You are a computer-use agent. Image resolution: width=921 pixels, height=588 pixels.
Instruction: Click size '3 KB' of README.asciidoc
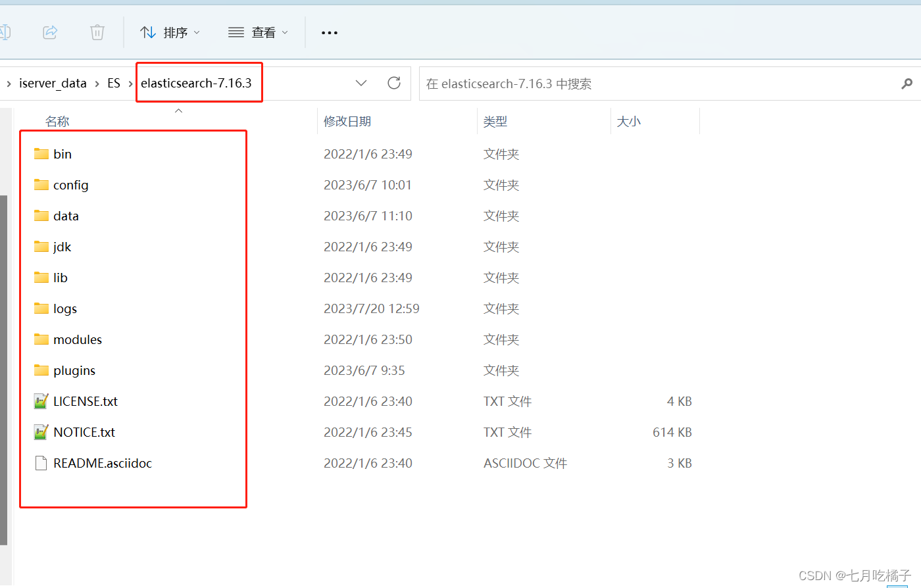(x=680, y=463)
